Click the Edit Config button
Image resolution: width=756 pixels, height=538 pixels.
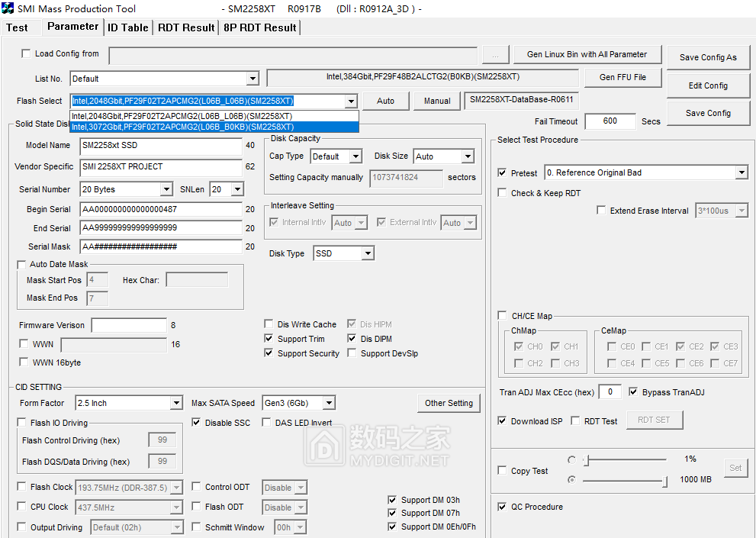pyautogui.click(x=708, y=85)
